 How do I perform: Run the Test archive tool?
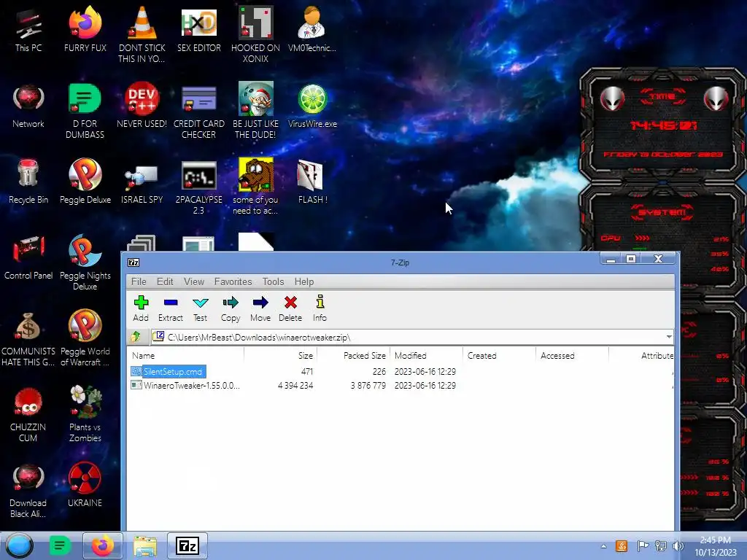pos(200,308)
